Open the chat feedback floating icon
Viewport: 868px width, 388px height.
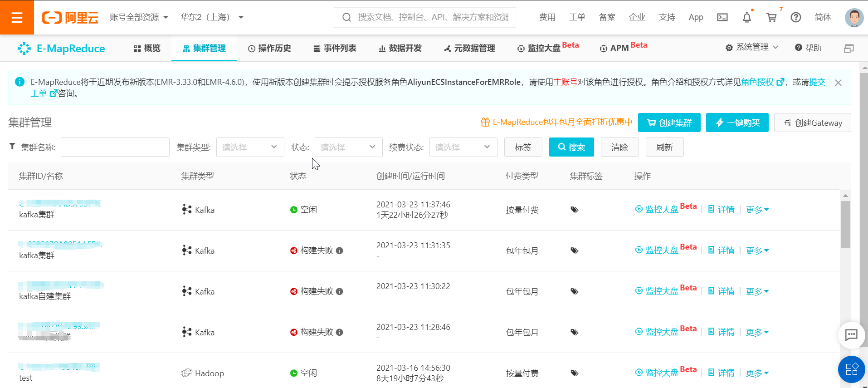(x=851, y=335)
